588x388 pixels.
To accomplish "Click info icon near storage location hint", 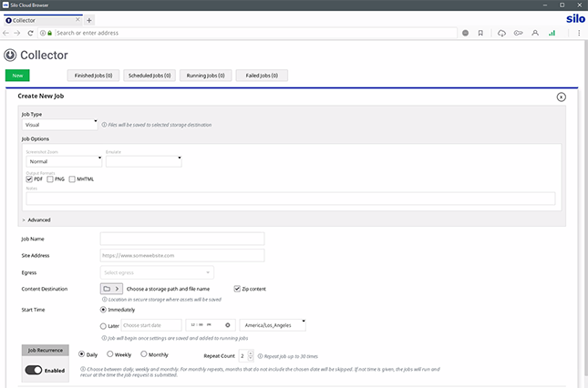I will tap(105, 300).
